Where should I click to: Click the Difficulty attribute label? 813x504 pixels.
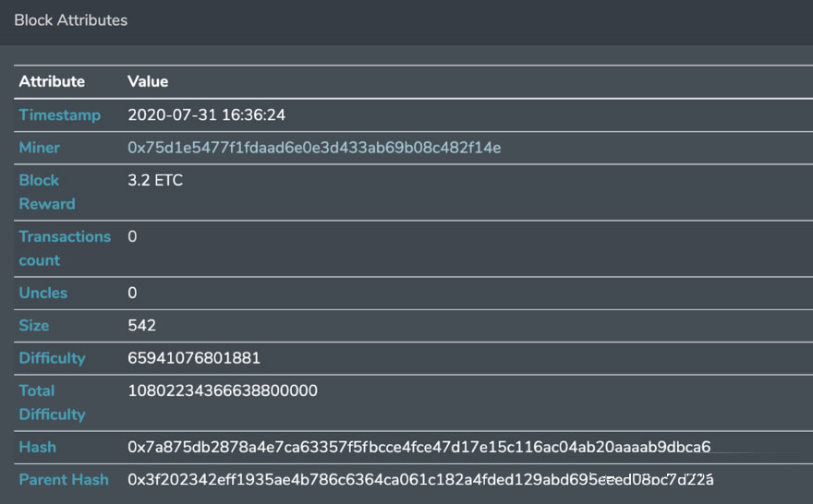tap(52, 358)
